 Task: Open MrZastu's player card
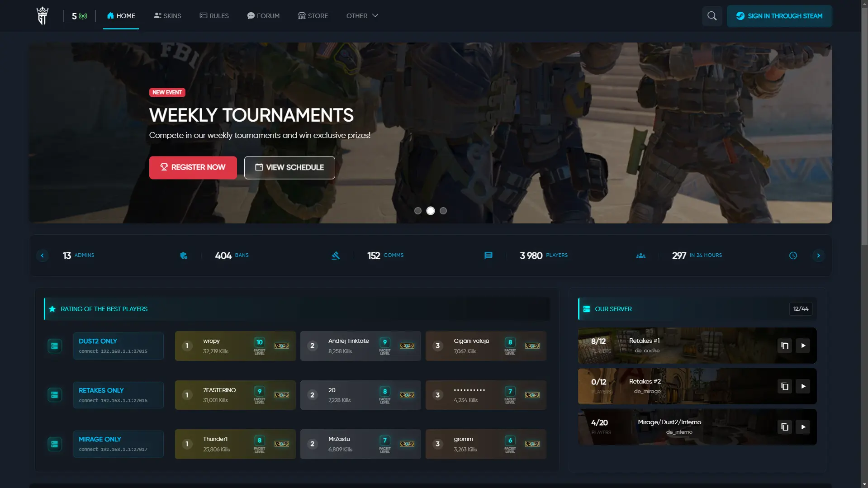pyautogui.click(x=360, y=444)
